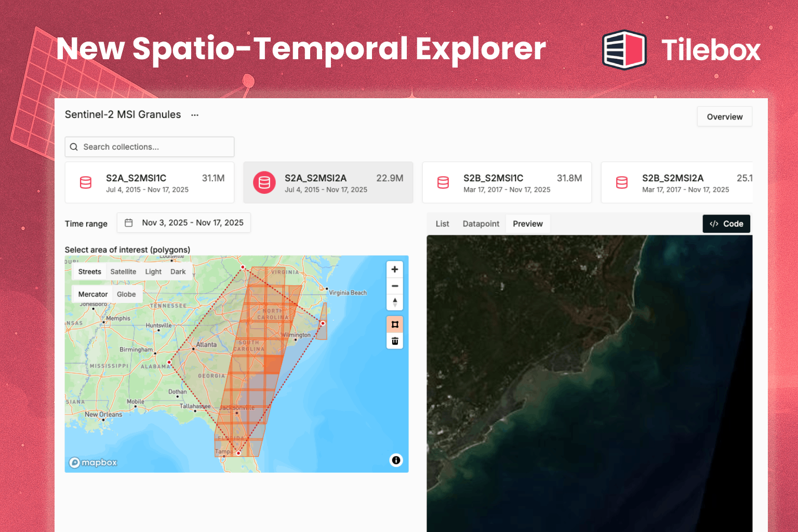798x532 pixels.
Task: Click the Birmingham map label
Action: [136, 350]
